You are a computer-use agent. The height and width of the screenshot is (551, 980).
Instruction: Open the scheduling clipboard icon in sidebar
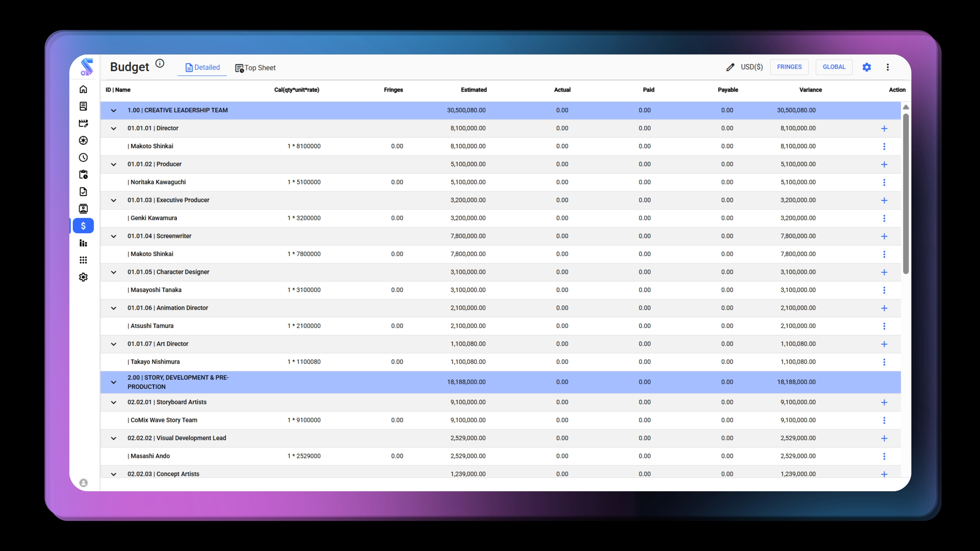point(83,174)
